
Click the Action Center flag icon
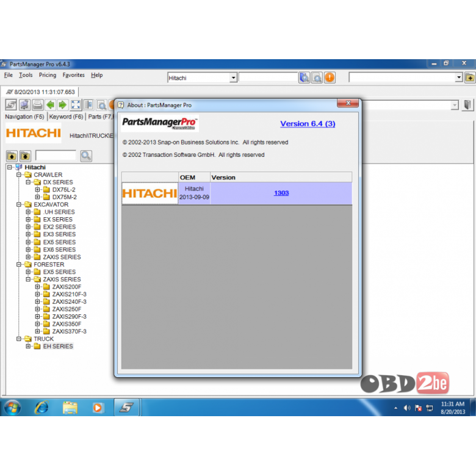pos(418,408)
